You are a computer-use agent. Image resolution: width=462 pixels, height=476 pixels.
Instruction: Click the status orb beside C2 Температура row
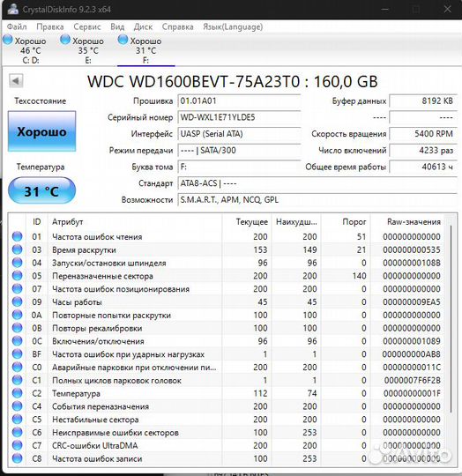point(18,393)
